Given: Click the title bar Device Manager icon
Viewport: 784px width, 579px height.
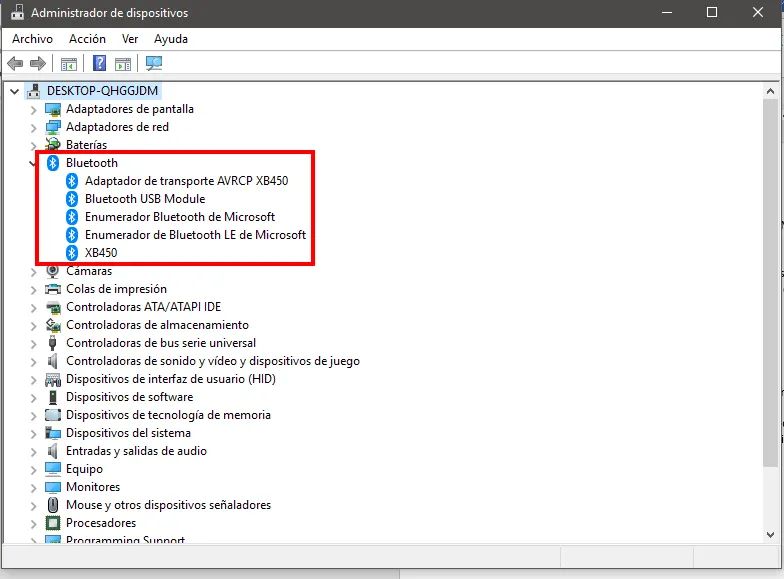Looking at the screenshot, I should click(x=17, y=12).
